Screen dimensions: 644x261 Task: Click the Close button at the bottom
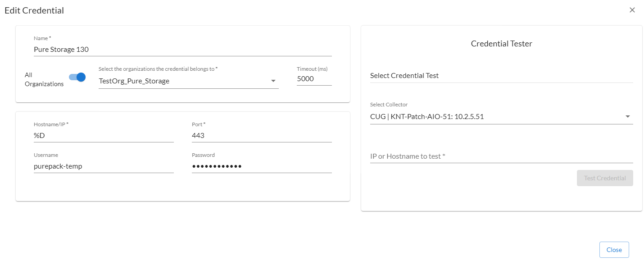click(614, 250)
